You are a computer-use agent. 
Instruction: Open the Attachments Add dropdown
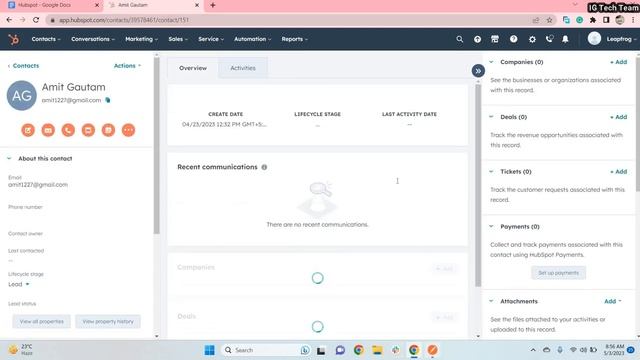pyautogui.click(x=613, y=301)
